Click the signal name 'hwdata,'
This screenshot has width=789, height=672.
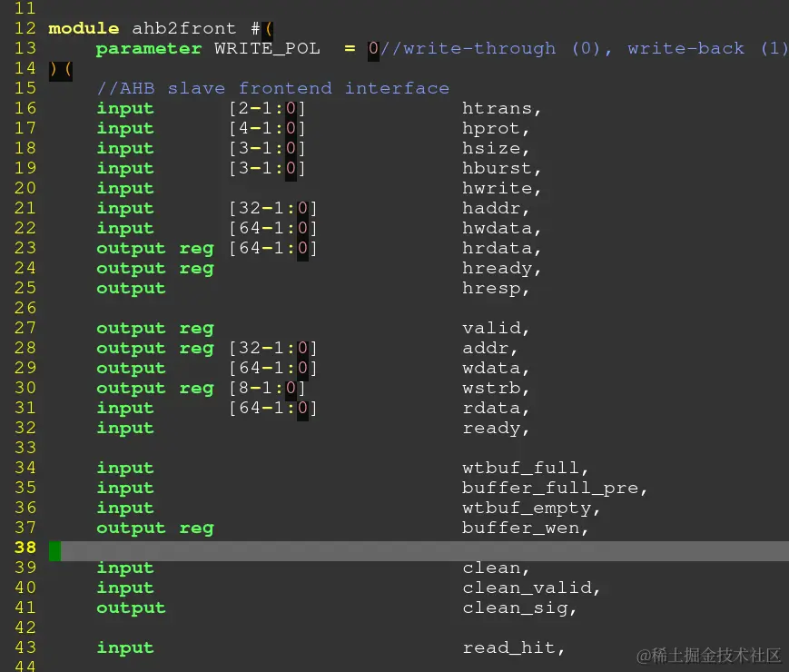coord(502,228)
